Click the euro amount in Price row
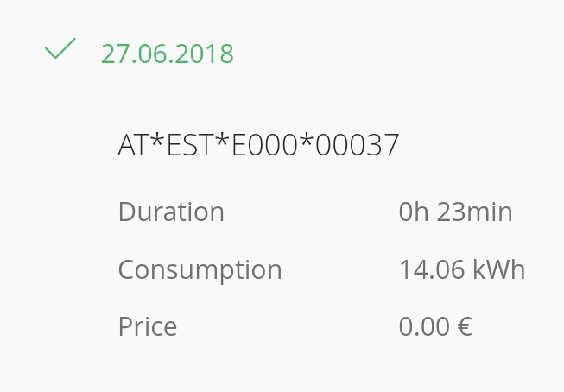 [x=434, y=327]
